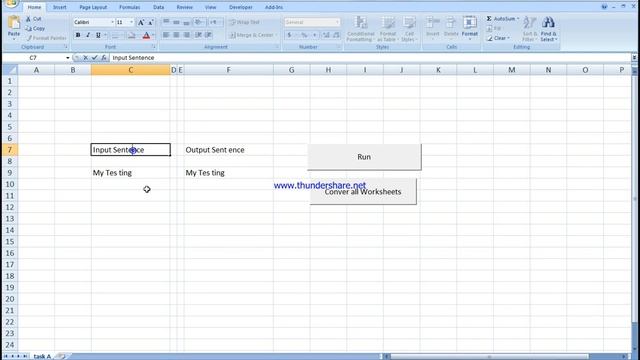640x360 pixels.
Task: Click the Format Painter brush
Action: click(46, 38)
